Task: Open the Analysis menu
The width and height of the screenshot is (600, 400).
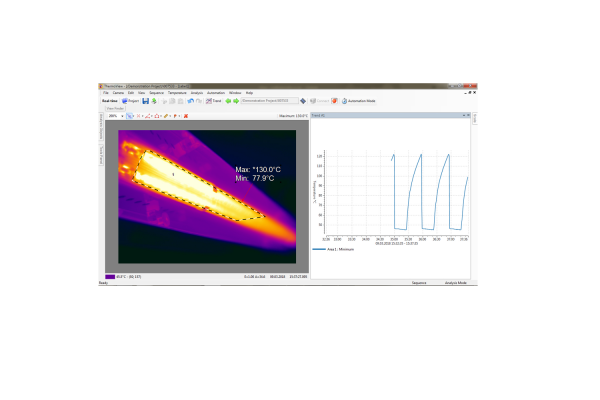Action: [196, 92]
